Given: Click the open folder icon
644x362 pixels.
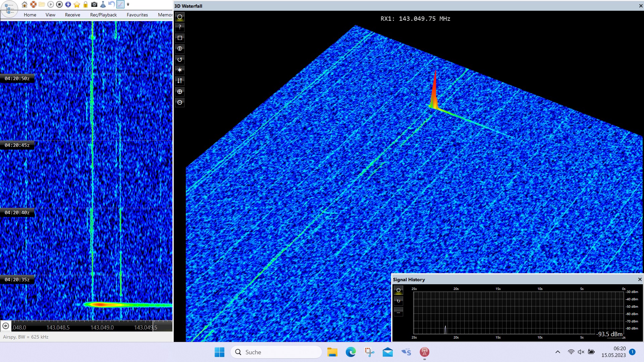Looking at the screenshot, I should [42, 4].
